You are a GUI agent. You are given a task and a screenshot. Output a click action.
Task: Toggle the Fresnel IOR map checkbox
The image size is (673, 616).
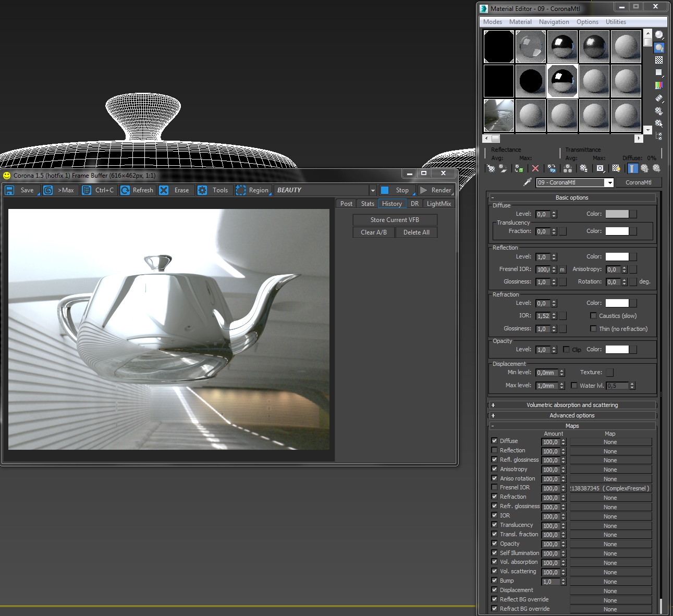494,487
